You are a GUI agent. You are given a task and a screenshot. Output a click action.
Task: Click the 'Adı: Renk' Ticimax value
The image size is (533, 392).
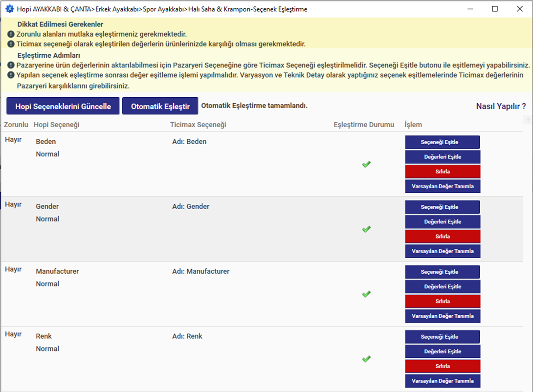tap(187, 336)
